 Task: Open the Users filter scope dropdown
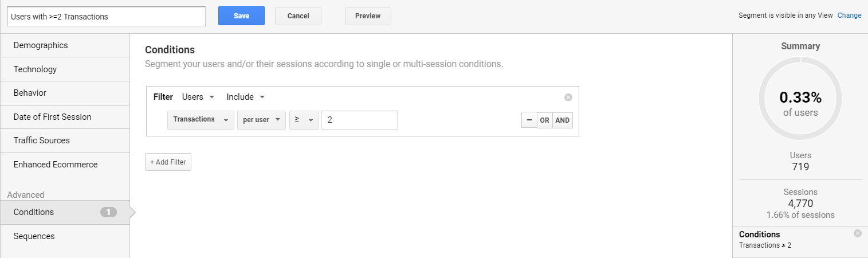click(x=198, y=97)
